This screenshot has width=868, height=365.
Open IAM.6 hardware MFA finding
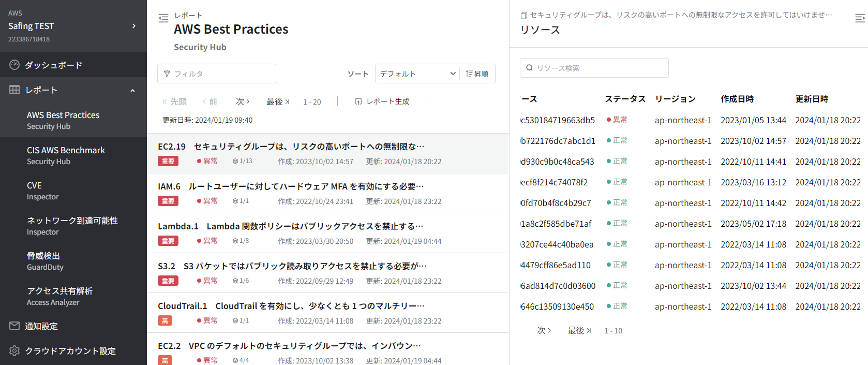[x=328, y=193]
